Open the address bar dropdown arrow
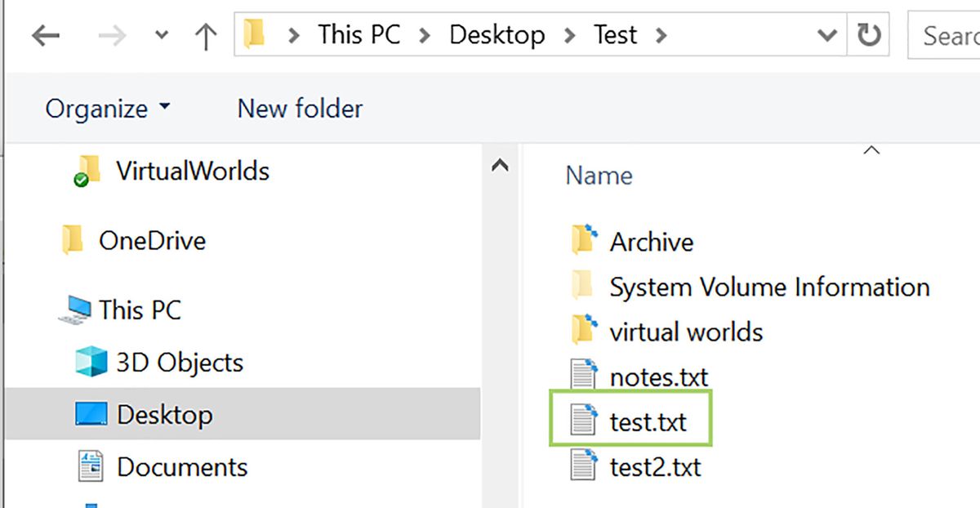Screen dimensions: 980x508 point(827,34)
